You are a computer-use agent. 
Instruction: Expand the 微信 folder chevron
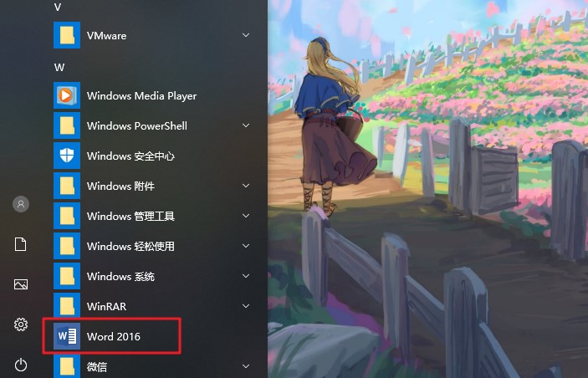(246, 366)
